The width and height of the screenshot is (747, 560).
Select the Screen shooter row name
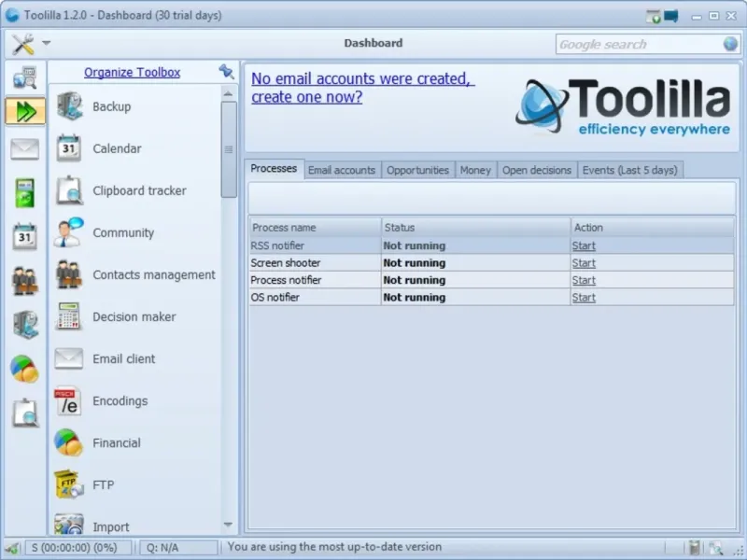(286, 263)
